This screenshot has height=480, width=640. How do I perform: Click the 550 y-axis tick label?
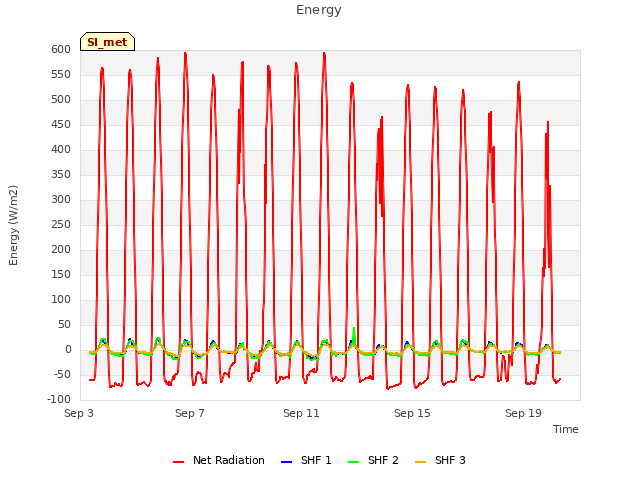pos(61,75)
